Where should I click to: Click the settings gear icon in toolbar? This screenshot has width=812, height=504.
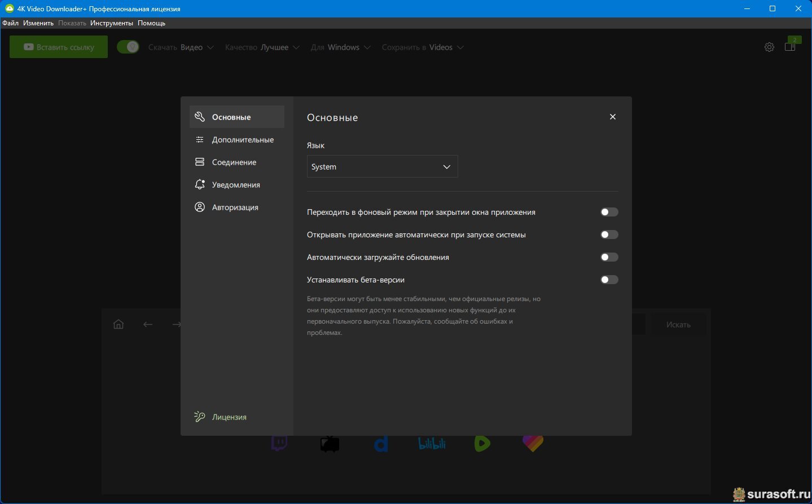click(x=769, y=47)
